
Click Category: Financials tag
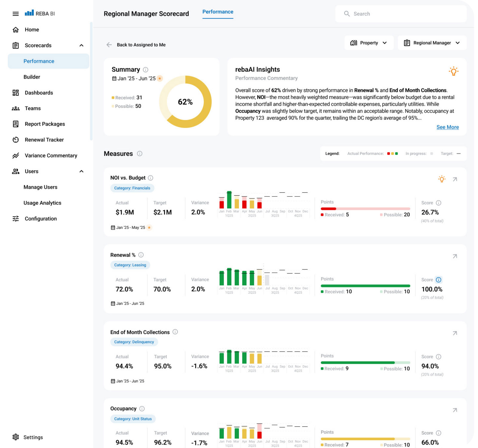(132, 188)
